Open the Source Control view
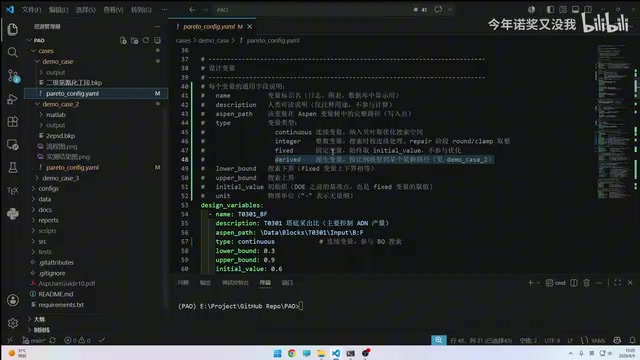The width and height of the screenshot is (640, 360). (x=13, y=76)
